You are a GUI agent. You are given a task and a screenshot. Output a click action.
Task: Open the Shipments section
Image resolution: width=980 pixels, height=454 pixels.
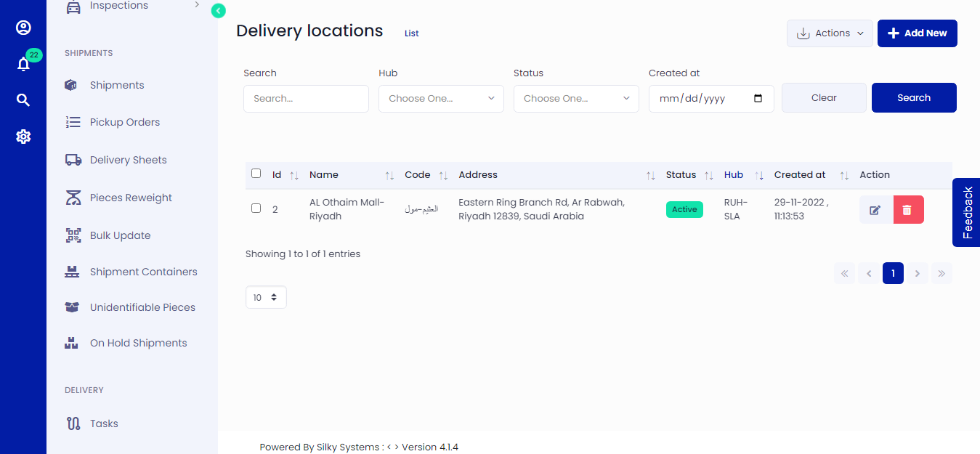(116, 84)
